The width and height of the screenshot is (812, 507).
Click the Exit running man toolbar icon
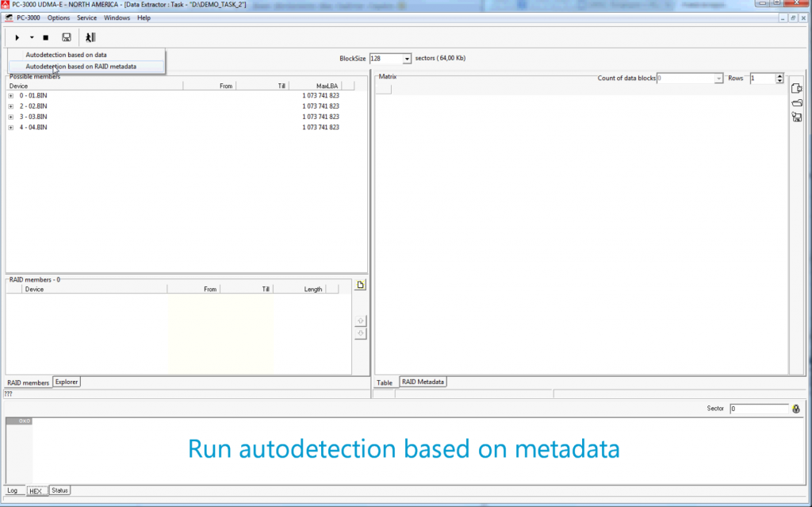[90, 37]
